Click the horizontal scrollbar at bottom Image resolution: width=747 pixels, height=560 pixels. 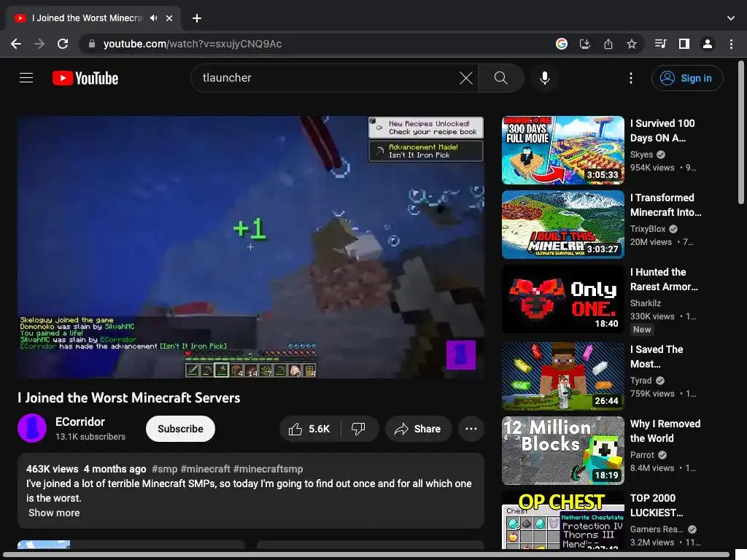[366, 555]
